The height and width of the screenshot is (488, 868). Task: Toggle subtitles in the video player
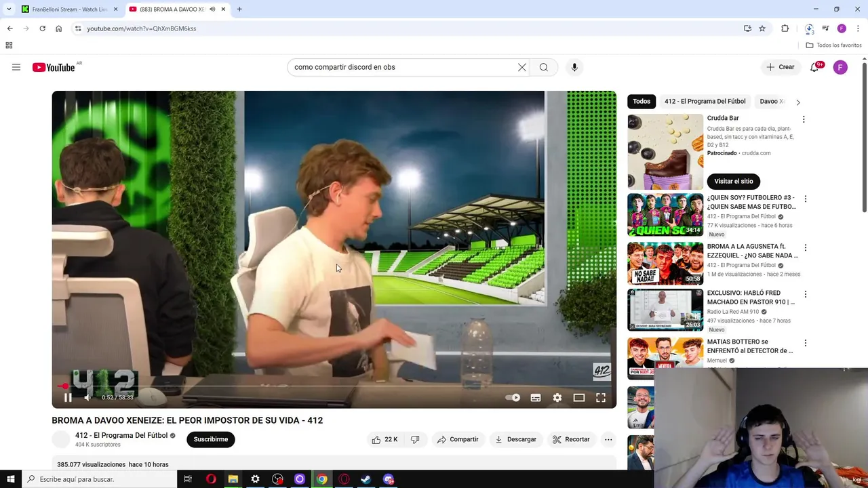536,398
